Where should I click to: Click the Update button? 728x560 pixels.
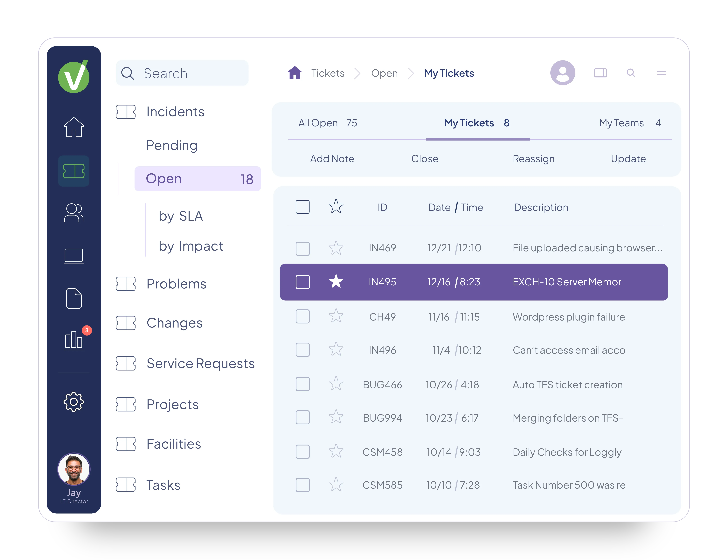tap(628, 159)
